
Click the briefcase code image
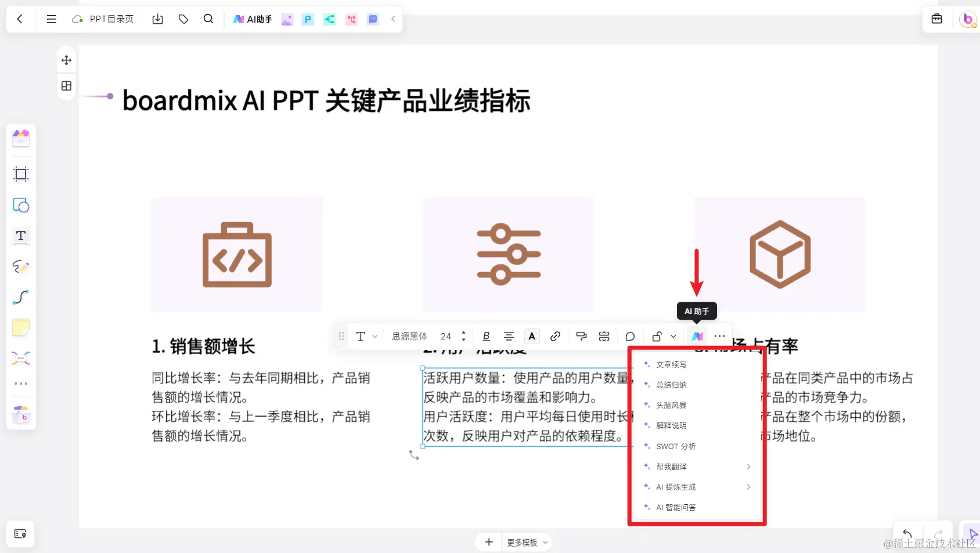coord(237,254)
